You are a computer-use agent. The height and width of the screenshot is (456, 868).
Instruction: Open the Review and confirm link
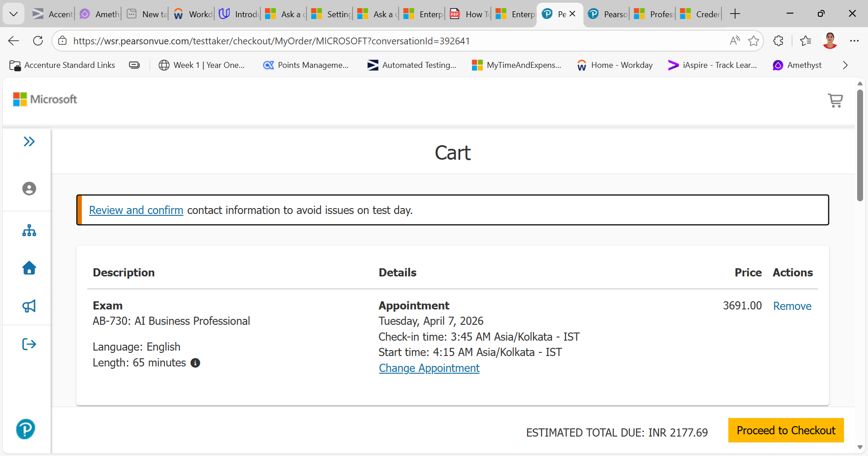tap(136, 210)
